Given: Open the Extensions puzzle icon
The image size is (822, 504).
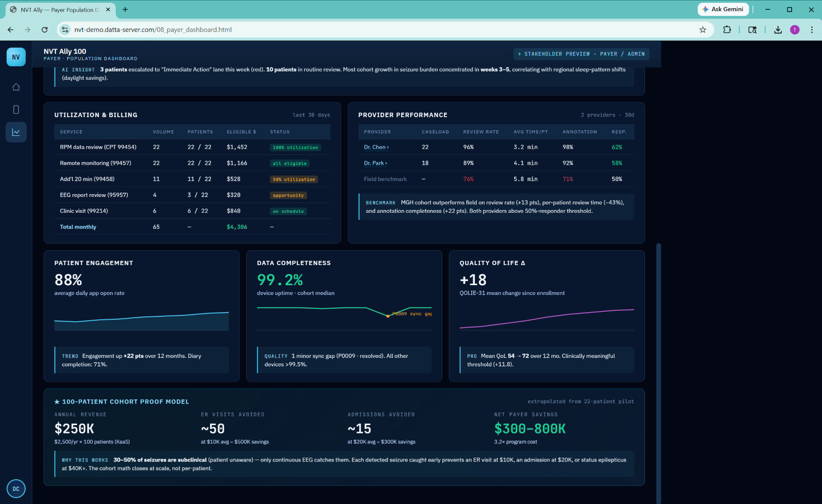Looking at the screenshot, I should [727, 29].
